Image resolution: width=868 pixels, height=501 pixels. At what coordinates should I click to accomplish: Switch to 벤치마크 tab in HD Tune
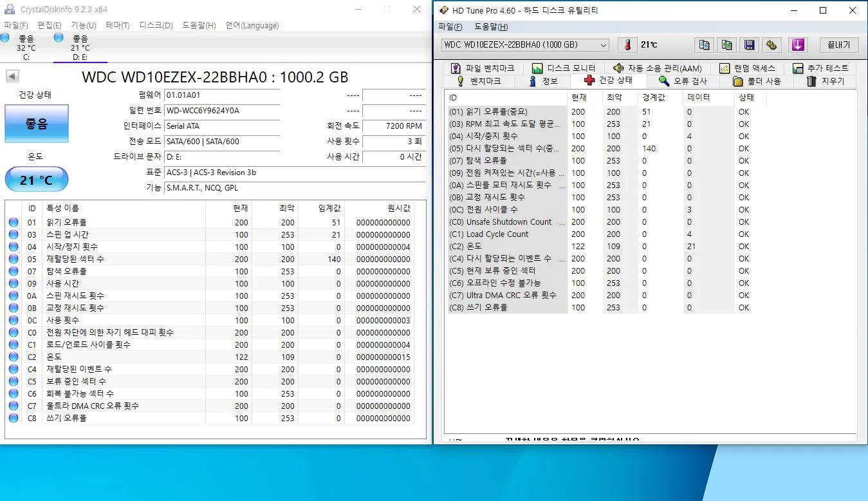477,81
